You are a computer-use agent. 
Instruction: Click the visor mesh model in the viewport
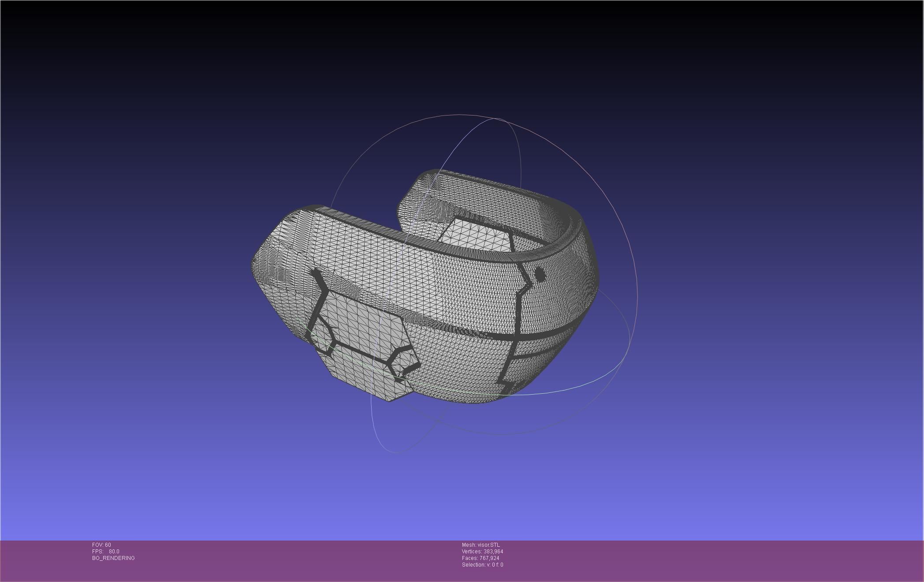pos(425,287)
